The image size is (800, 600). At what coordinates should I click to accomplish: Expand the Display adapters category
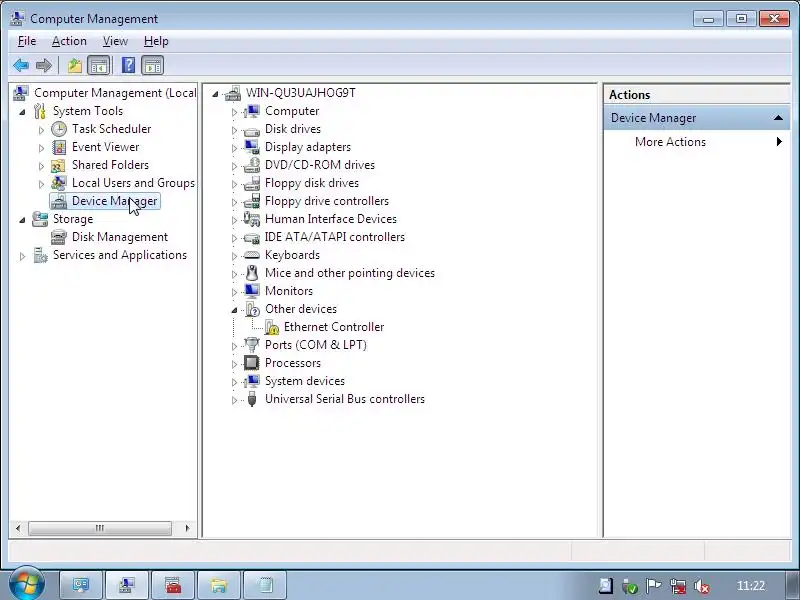(234, 148)
